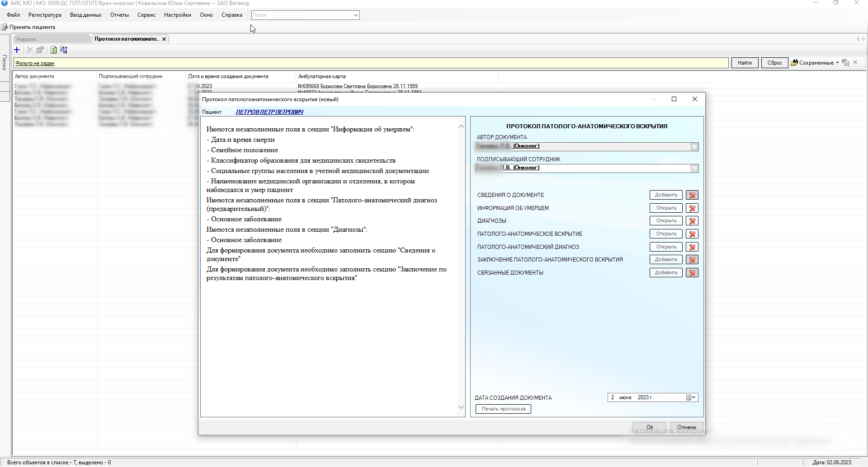The width and height of the screenshot is (868, 467).
Task: Click the greyed delete X toolbar icon
Action: 30,50
